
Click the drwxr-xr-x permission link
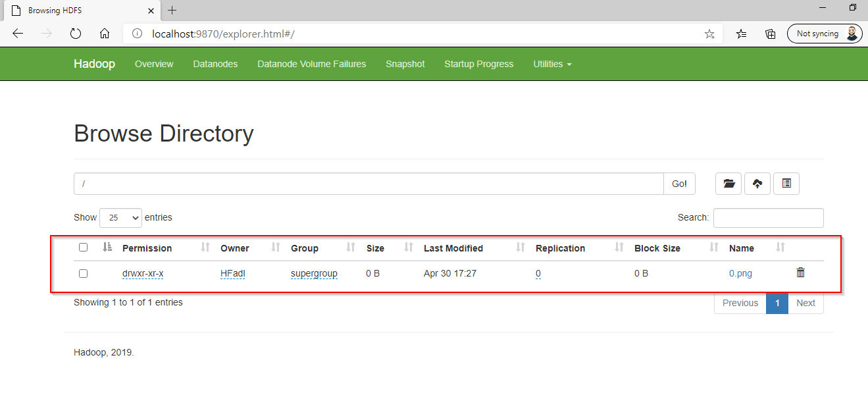coord(143,273)
